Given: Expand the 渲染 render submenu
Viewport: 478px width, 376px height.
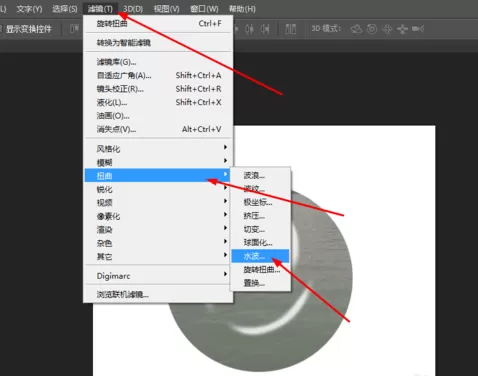Looking at the screenshot, I should 158,229.
